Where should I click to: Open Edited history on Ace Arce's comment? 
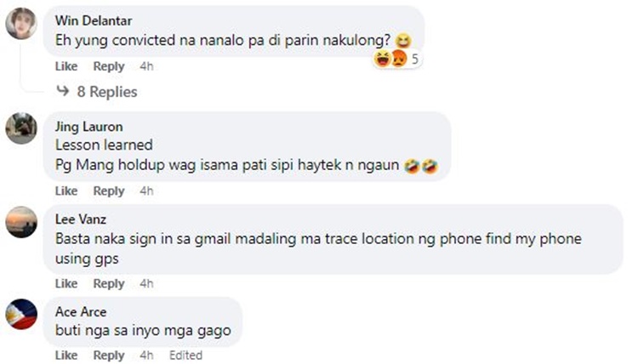pos(185,355)
